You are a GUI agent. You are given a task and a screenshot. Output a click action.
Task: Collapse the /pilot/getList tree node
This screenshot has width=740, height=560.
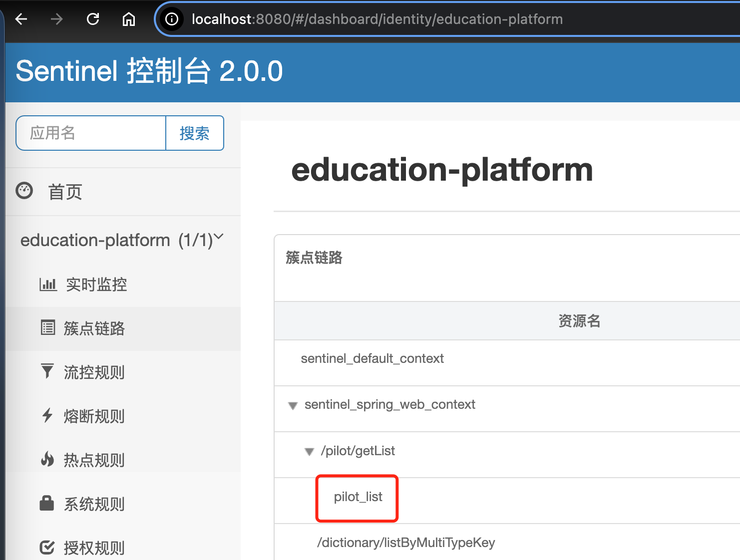(309, 451)
